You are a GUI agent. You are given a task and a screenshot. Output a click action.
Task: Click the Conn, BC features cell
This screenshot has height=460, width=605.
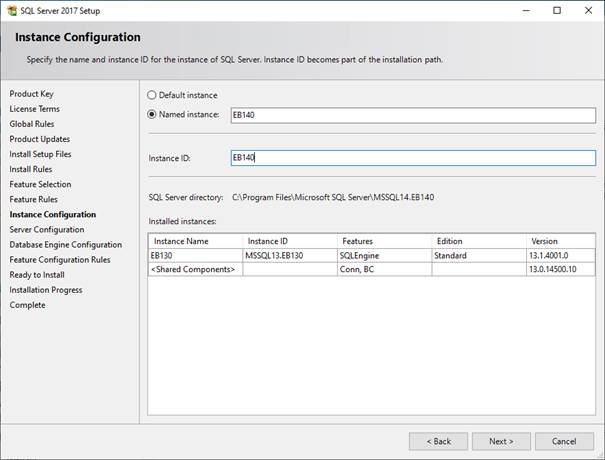(385, 269)
